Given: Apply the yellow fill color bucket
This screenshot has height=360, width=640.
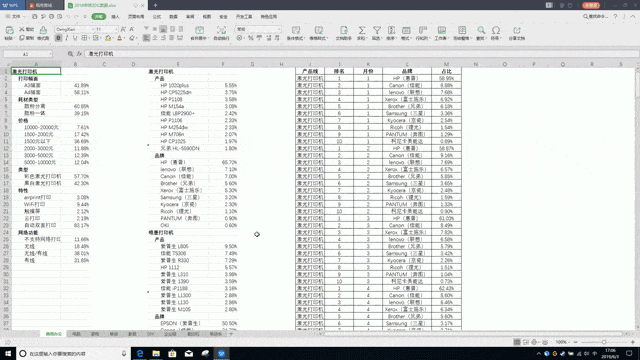Looking at the screenshot, I should [x=108, y=38].
